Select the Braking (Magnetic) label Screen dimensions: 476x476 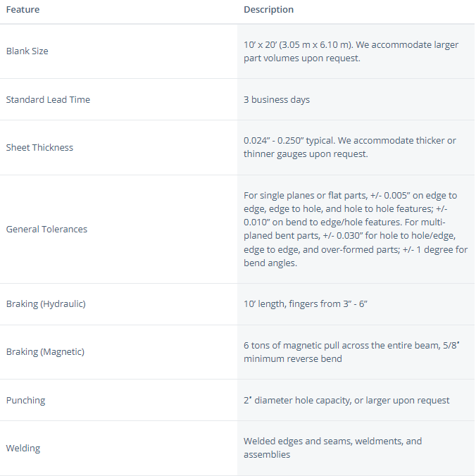[45, 352]
